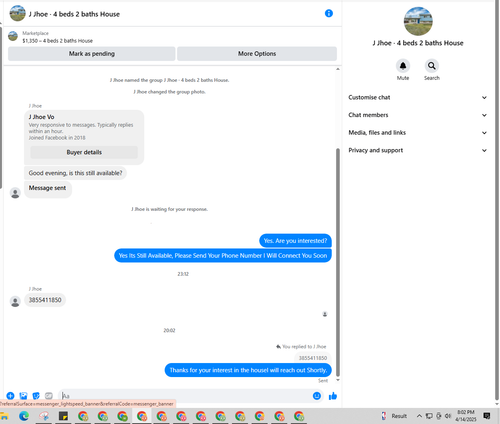Click the 'J Jhoe Vo' buyer name
This screenshot has width=500, height=424.
point(41,117)
